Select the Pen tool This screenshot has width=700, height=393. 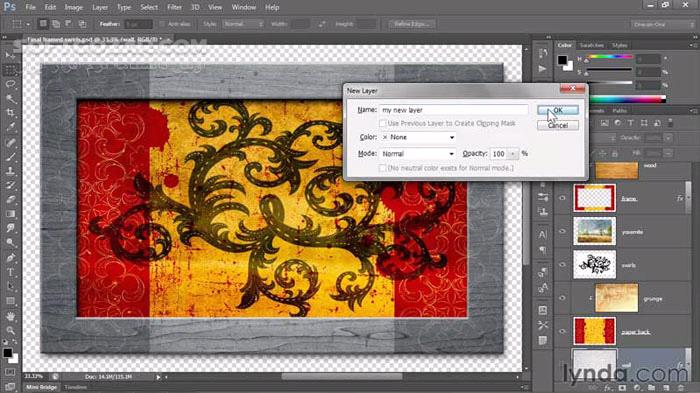[x=10, y=258]
